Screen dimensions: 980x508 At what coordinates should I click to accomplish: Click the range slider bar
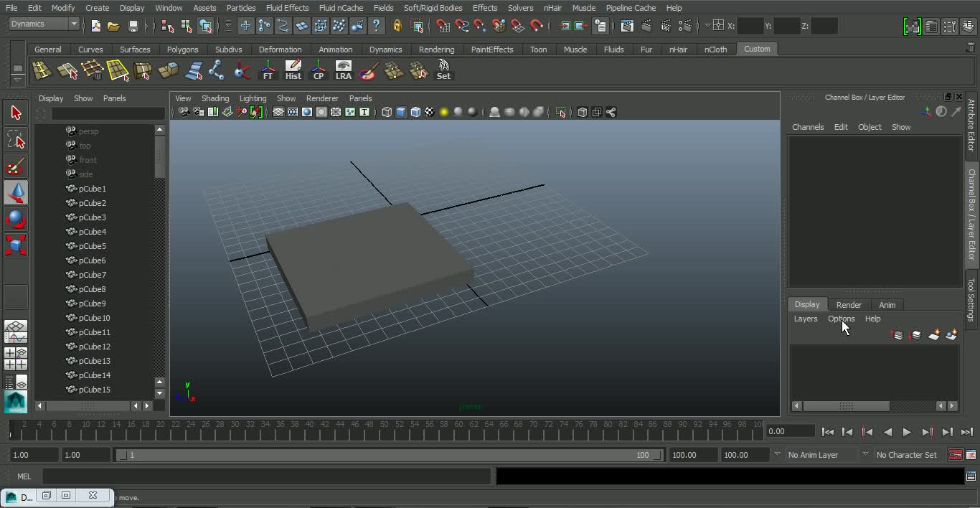coord(389,455)
